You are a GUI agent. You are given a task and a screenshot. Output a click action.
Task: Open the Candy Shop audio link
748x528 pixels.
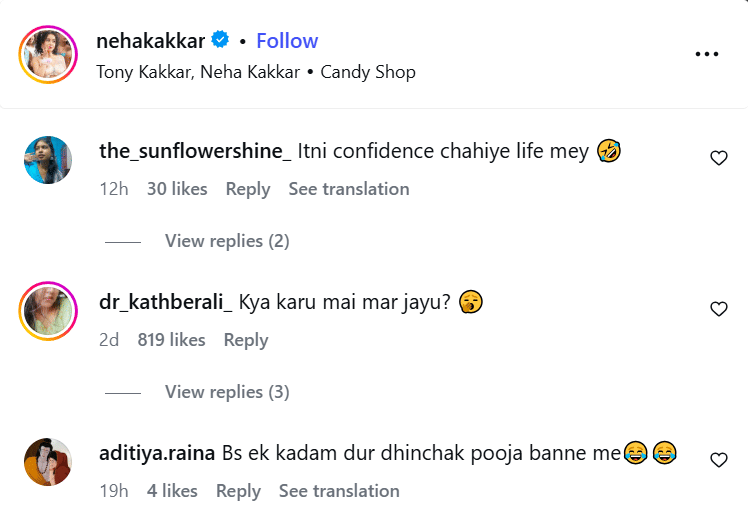(368, 72)
